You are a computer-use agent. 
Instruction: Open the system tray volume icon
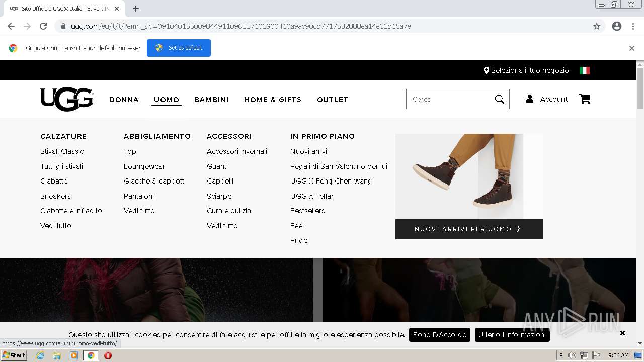pyautogui.click(x=572, y=355)
